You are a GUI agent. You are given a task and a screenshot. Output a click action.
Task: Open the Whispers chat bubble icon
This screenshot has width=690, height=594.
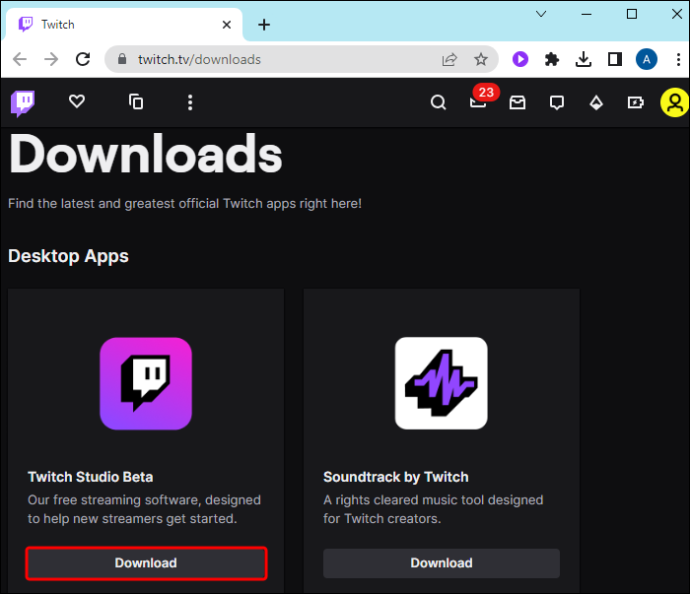[x=557, y=103]
